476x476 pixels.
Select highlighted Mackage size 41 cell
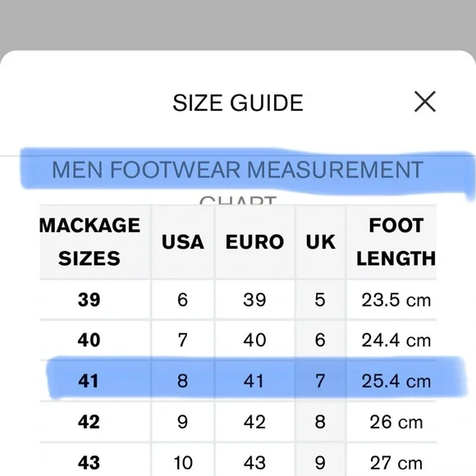pyautogui.click(x=89, y=381)
